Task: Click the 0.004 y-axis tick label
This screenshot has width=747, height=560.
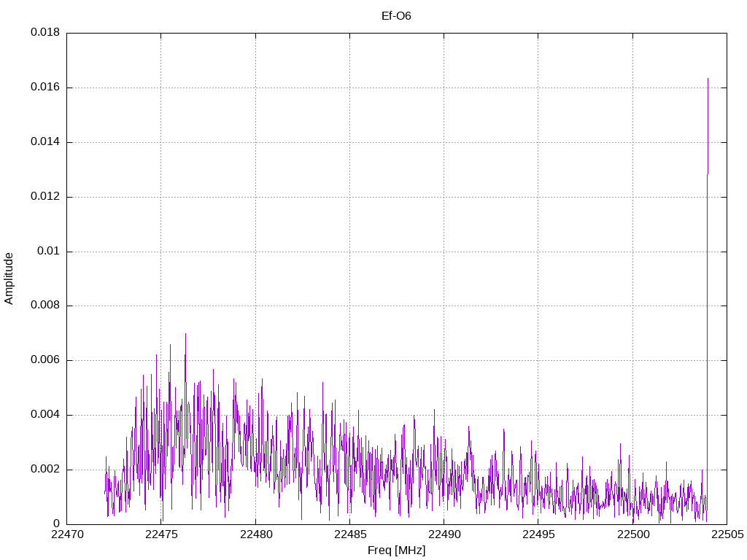Action: [x=44, y=415]
